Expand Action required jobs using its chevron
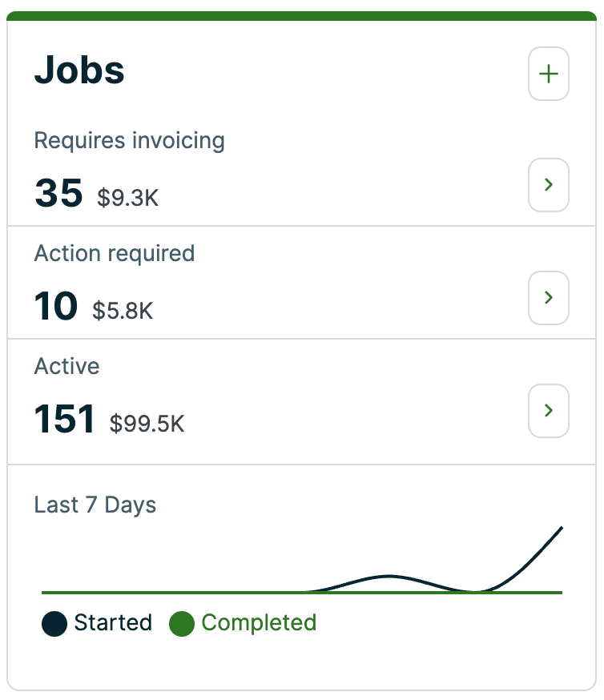Screen dimensions: 604x700 tap(549, 298)
